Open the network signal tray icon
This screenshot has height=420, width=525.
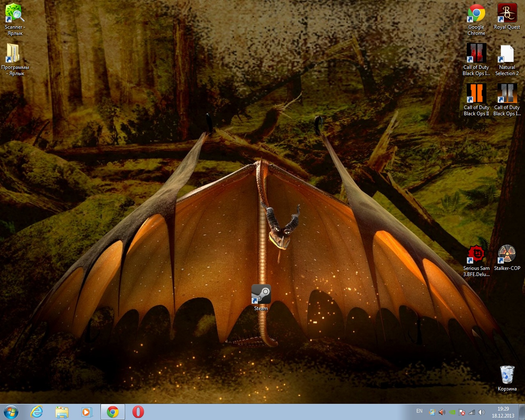pyautogui.click(x=472, y=412)
